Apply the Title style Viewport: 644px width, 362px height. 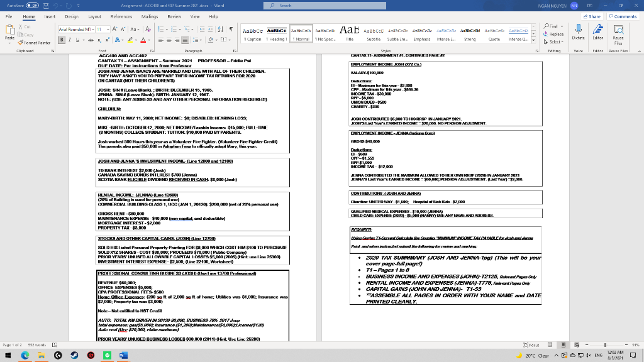pos(349,34)
